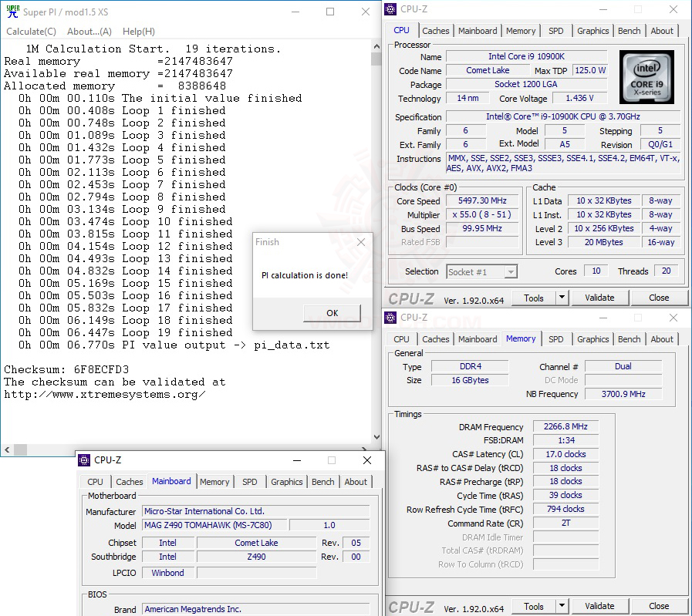Click the CPU-Z icon on the Mainboard window title bar
The image size is (692, 616).
83,459
